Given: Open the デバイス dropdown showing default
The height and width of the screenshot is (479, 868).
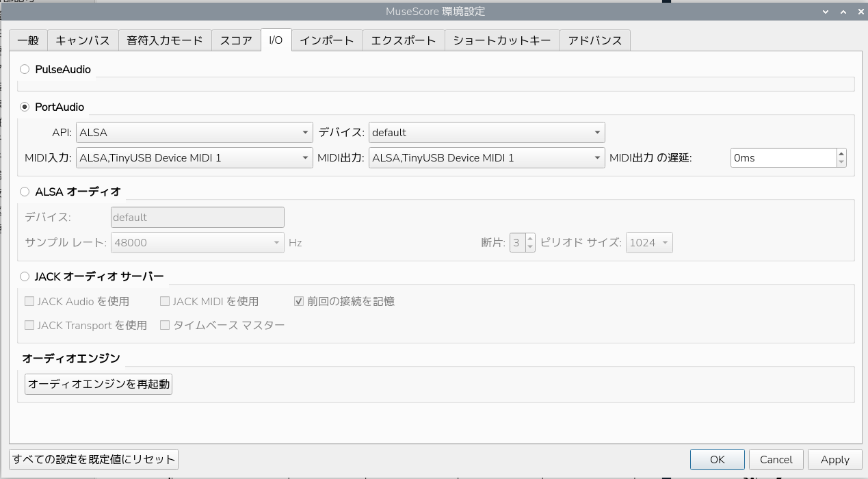Looking at the screenshot, I should (x=486, y=132).
